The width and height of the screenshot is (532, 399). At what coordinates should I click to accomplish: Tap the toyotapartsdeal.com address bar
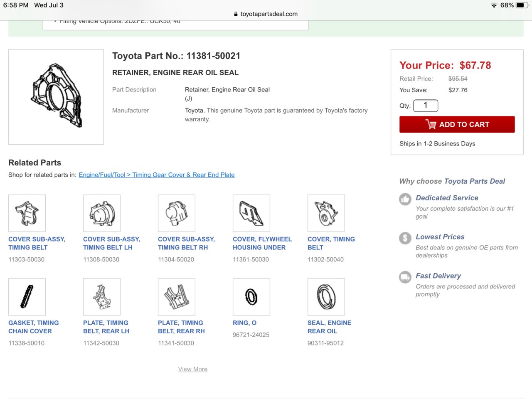268,14
